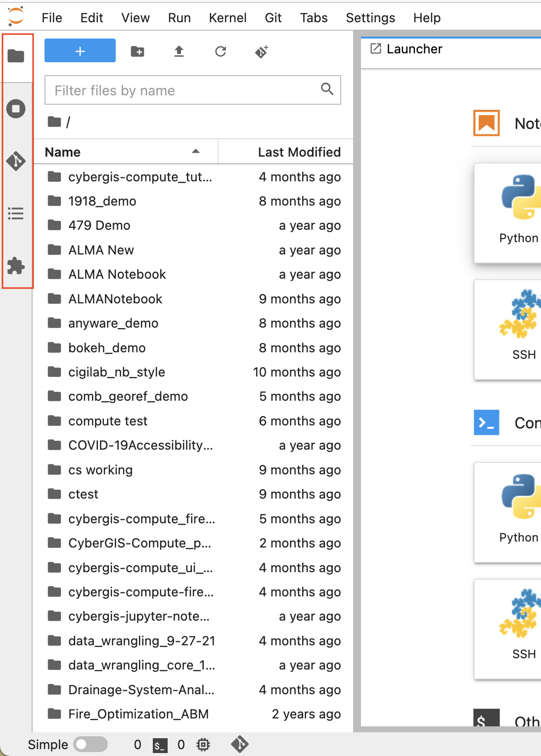Viewport: 541px width, 756px height.
Task: Open the Git sidebar panel
Action: point(16,162)
